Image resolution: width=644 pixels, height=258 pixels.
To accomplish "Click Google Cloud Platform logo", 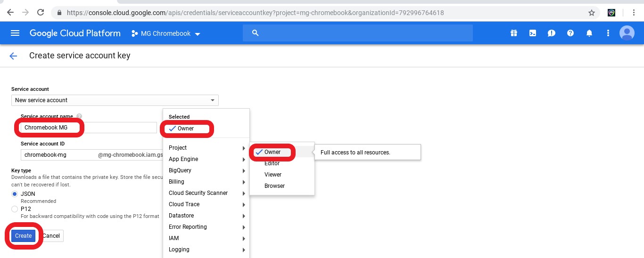I will click(75, 33).
